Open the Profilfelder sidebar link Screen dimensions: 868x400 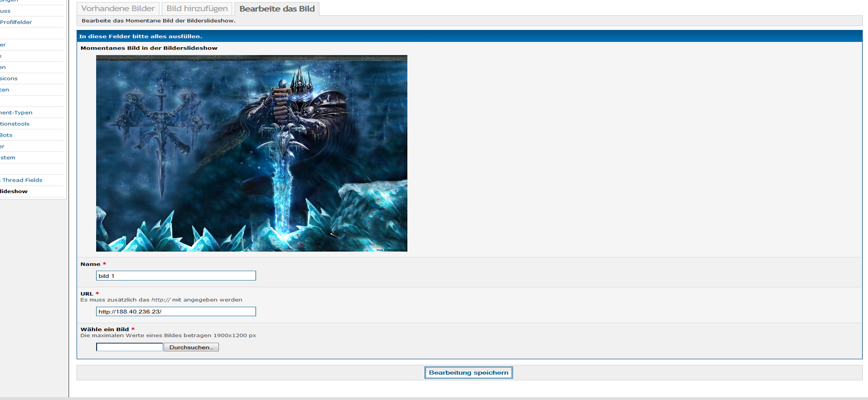coord(16,22)
